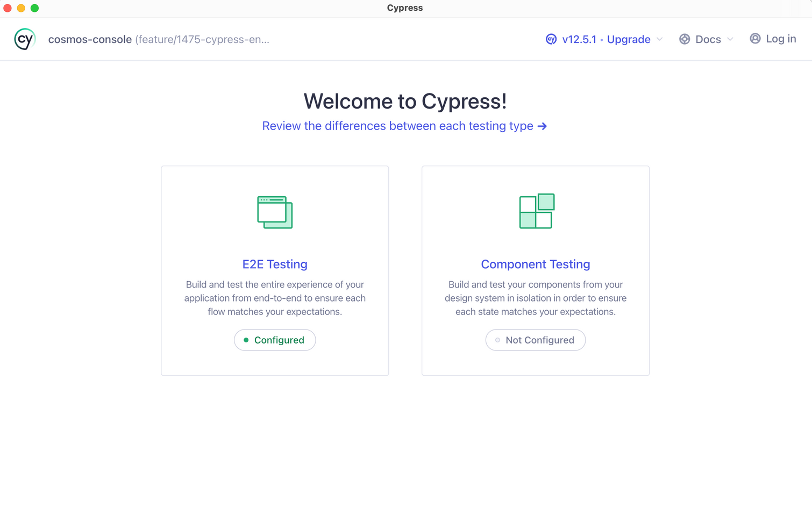Expand the Docs dropdown chevron
This screenshot has height=530, width=812.
pos(730,39)
